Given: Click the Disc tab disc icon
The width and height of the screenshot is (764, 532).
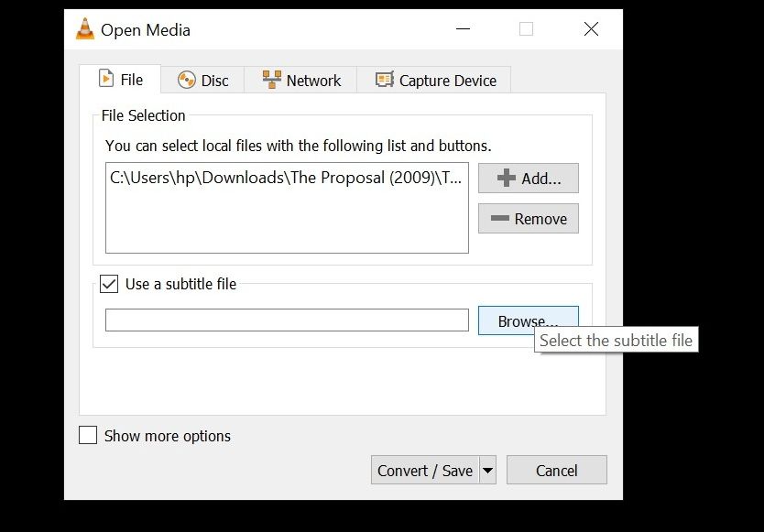Looking at the screenshot, I should [x=186, y=81].
